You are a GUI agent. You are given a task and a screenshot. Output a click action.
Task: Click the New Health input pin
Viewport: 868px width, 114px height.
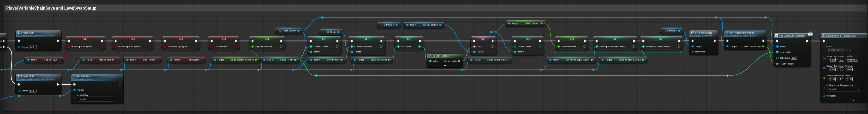[777, 52]
